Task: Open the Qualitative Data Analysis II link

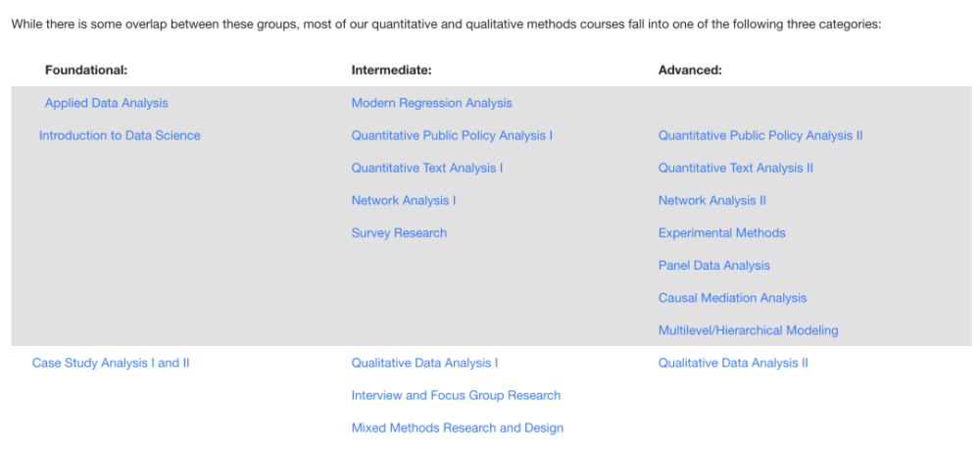Action: point(733,363)
